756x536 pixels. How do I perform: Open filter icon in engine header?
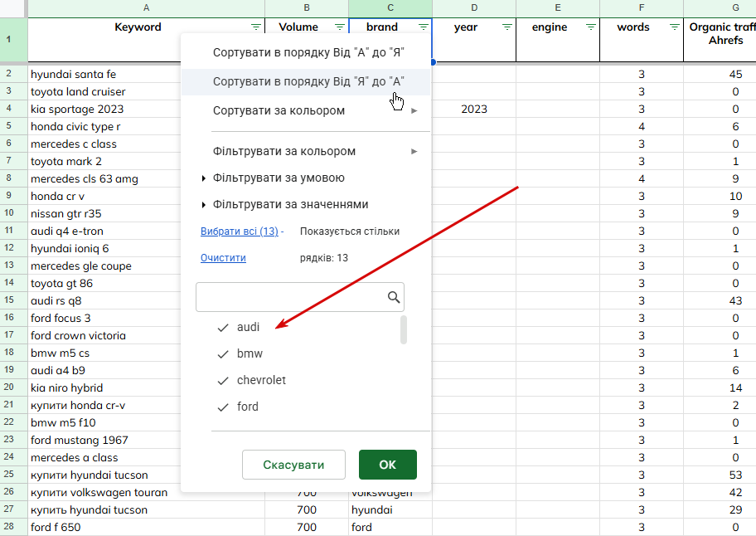click(x=590, y=27)
